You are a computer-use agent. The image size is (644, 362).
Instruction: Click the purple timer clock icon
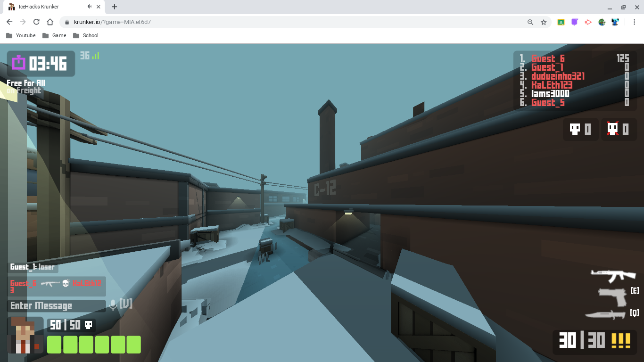[18, 63]
